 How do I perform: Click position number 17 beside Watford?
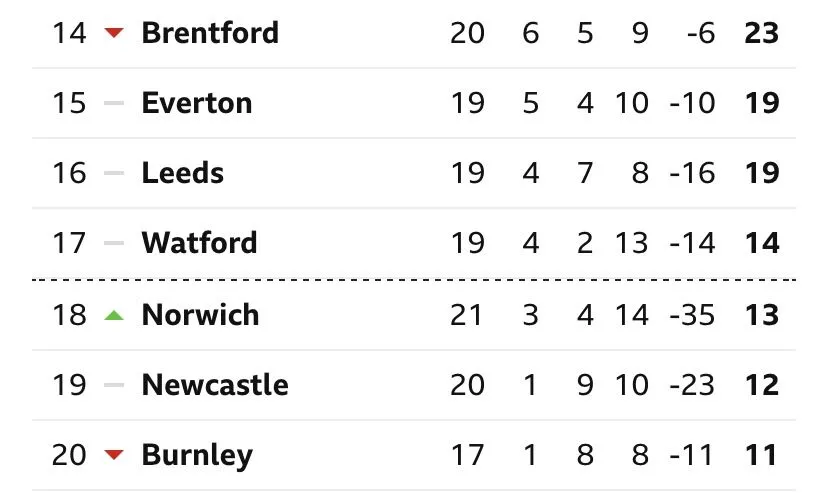[x=69, y=243]
